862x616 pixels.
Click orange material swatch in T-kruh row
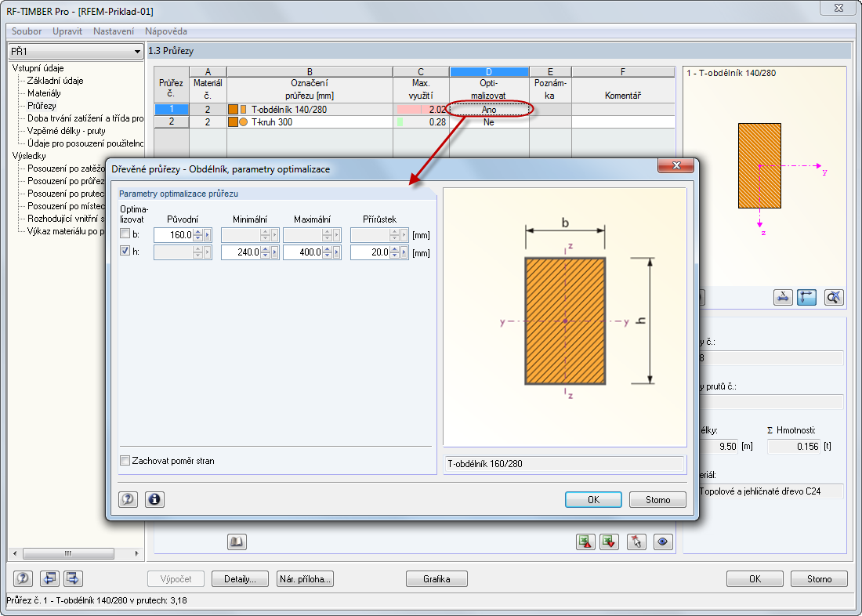point(233,122)
